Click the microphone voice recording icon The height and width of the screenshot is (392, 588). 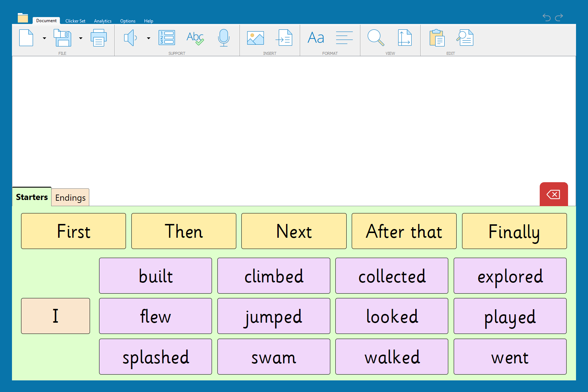[x=224, y=38]
